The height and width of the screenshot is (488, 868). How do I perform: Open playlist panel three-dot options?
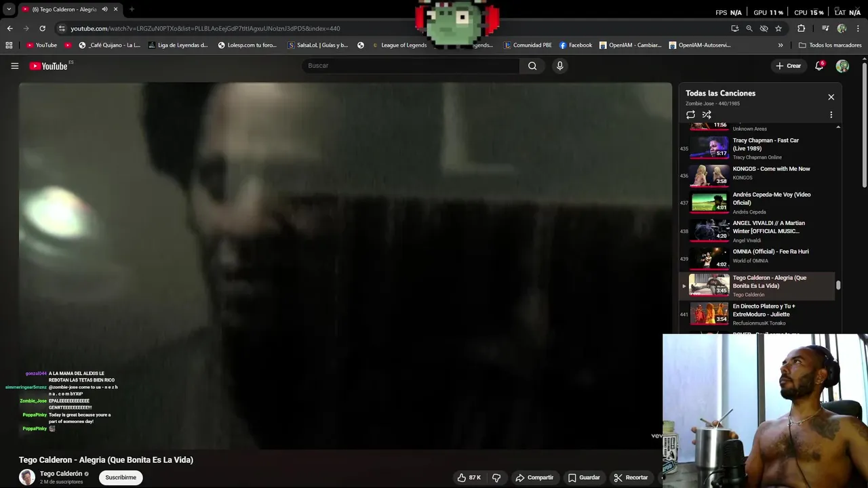coord(831,115)
